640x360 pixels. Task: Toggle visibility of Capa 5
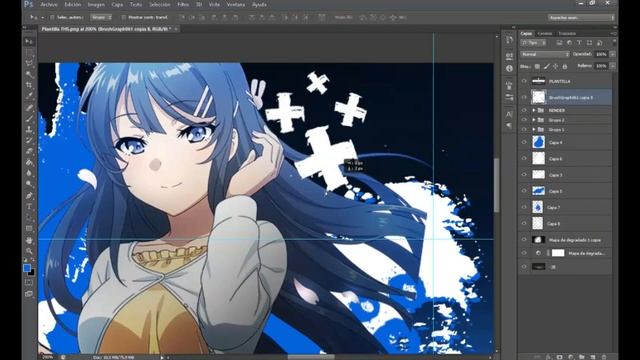pyautogui.click(x=524, y=191)
